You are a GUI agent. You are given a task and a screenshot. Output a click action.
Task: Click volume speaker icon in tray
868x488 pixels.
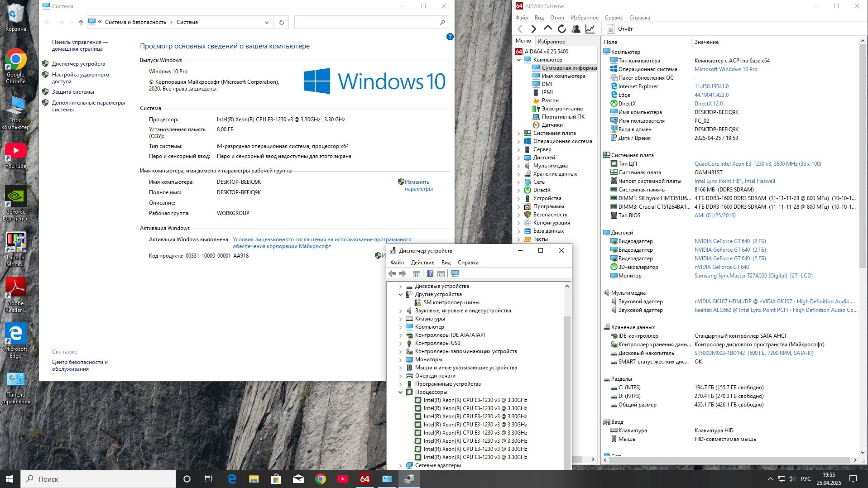791,479
